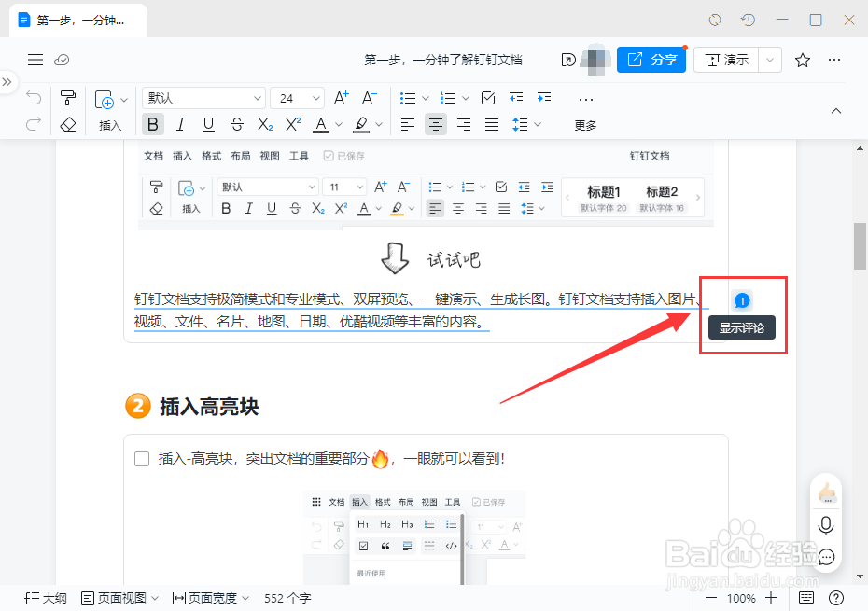Select the clear formatting eraser
Screen dimensions: 868x611
coord(67,124)
